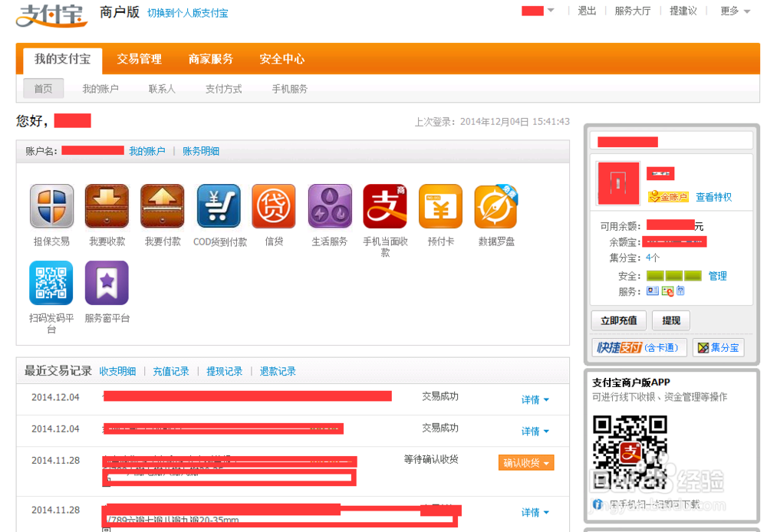Open the 担保交易 service icon
Screen dimensions: 767x532
[51, 205]
